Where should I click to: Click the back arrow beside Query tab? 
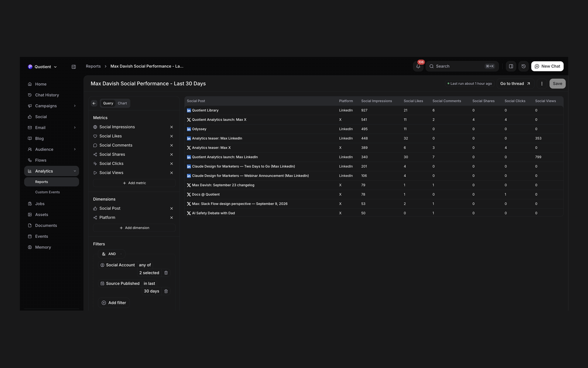94,104
